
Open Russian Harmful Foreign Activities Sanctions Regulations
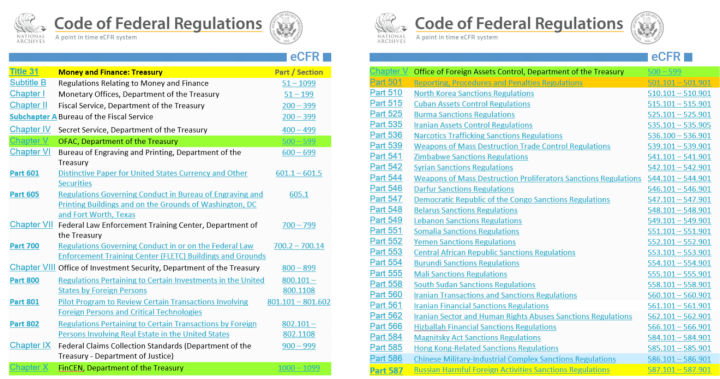[x=512, y=370]
